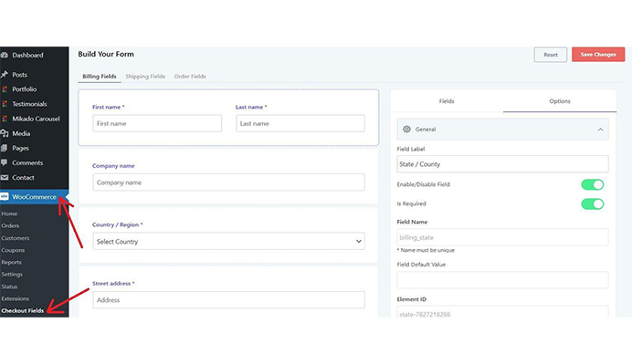Click the Name must be unique note

pos(426,251)
